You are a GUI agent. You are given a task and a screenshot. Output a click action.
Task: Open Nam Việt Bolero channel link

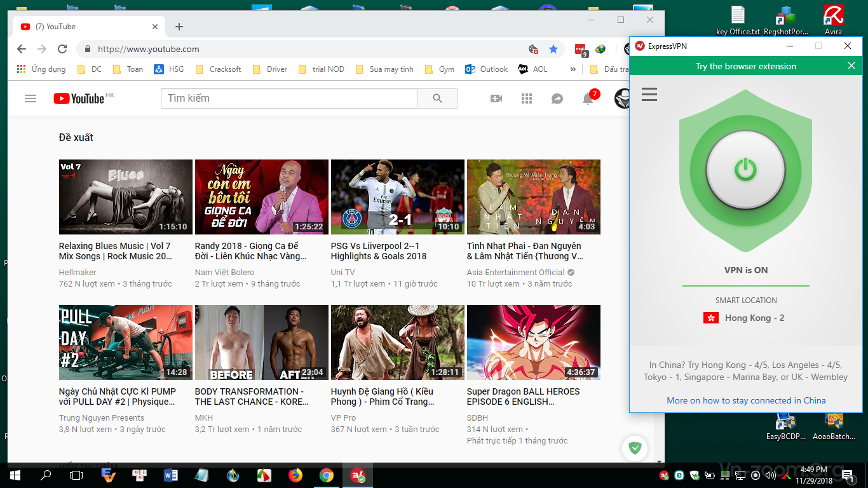[224, 273]
